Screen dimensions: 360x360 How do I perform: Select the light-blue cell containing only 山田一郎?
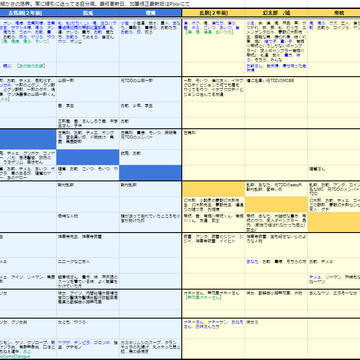(x=88, y=89)
